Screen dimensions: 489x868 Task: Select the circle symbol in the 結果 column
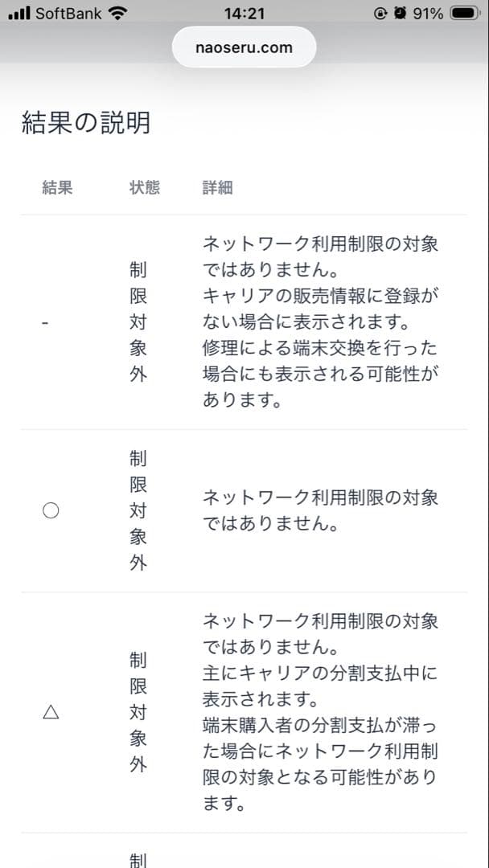[x=50, y=510]
